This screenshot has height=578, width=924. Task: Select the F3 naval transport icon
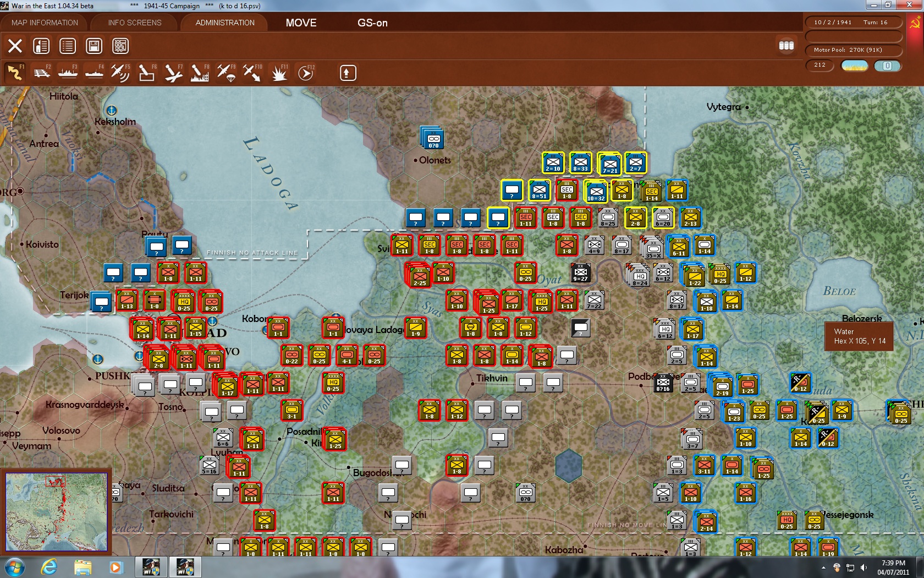[x=68, y=72]
